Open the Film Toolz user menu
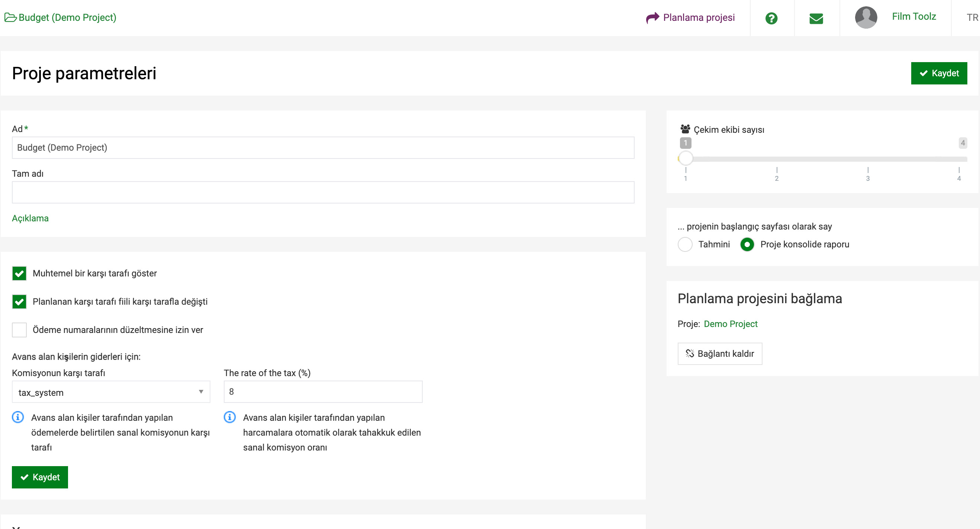 914,16
